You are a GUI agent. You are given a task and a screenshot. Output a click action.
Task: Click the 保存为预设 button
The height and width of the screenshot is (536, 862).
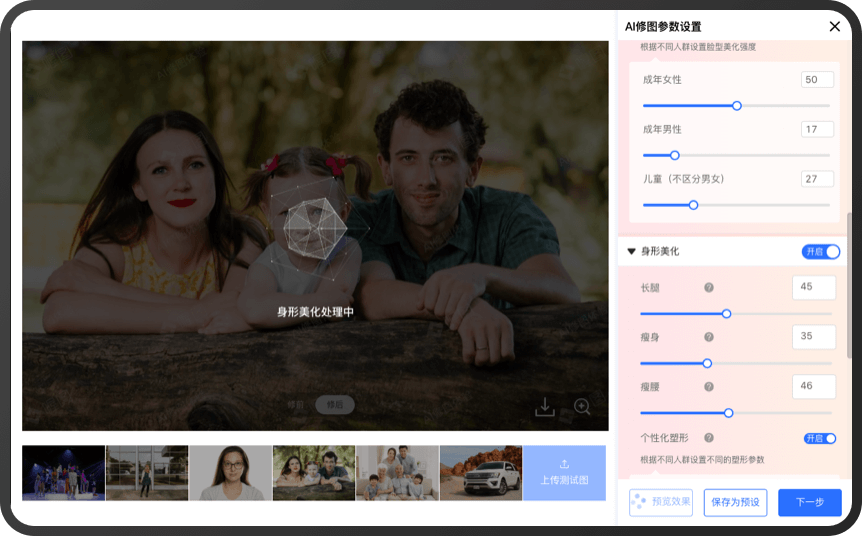735,502
